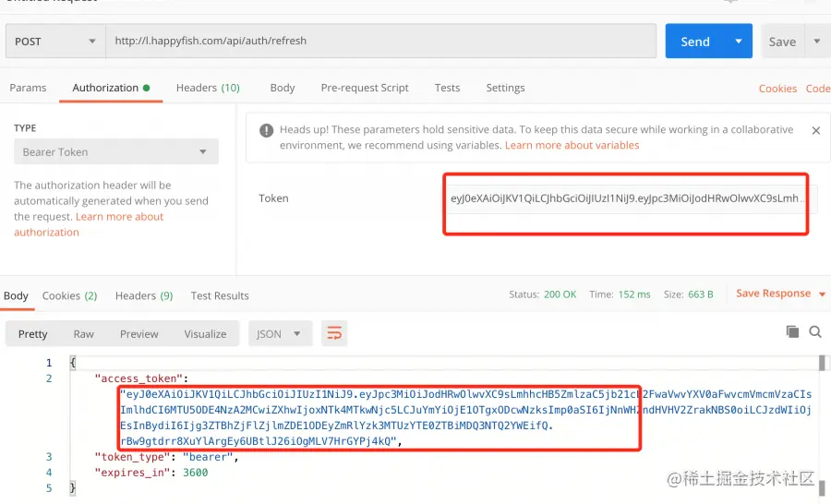Switch to the Raw view
831x504 pixels.
(x=84, y=334)
